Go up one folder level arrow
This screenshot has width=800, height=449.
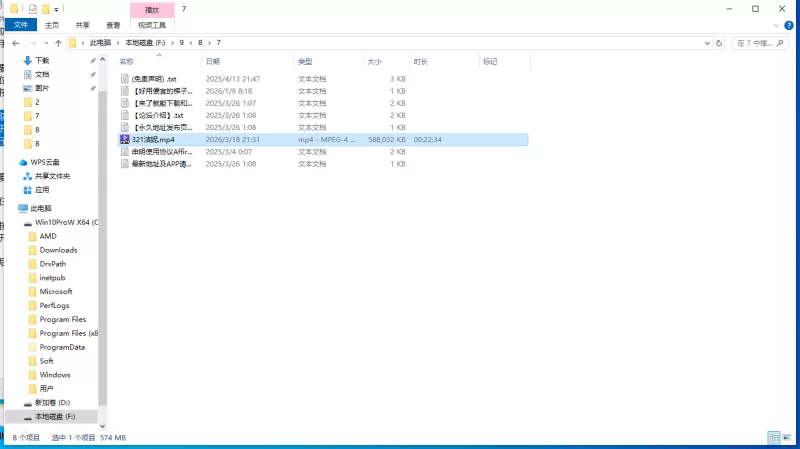tap(59, 43)
